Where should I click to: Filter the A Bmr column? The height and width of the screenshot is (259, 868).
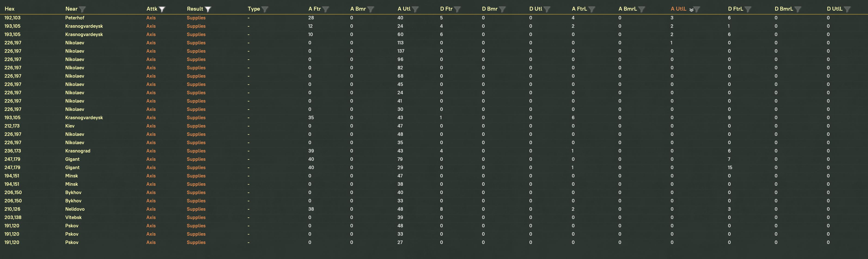(x=371, y=9)
